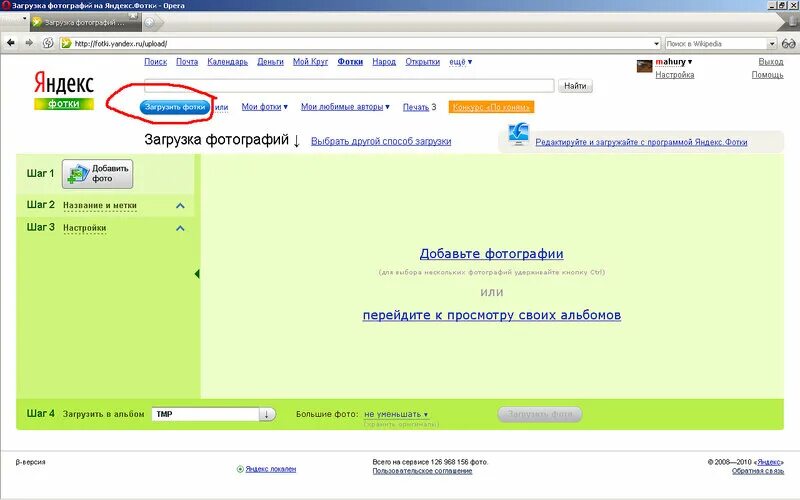Open the Календарь service link
The width and height of the screenshot is (800, 500).
tap(228, 62)
